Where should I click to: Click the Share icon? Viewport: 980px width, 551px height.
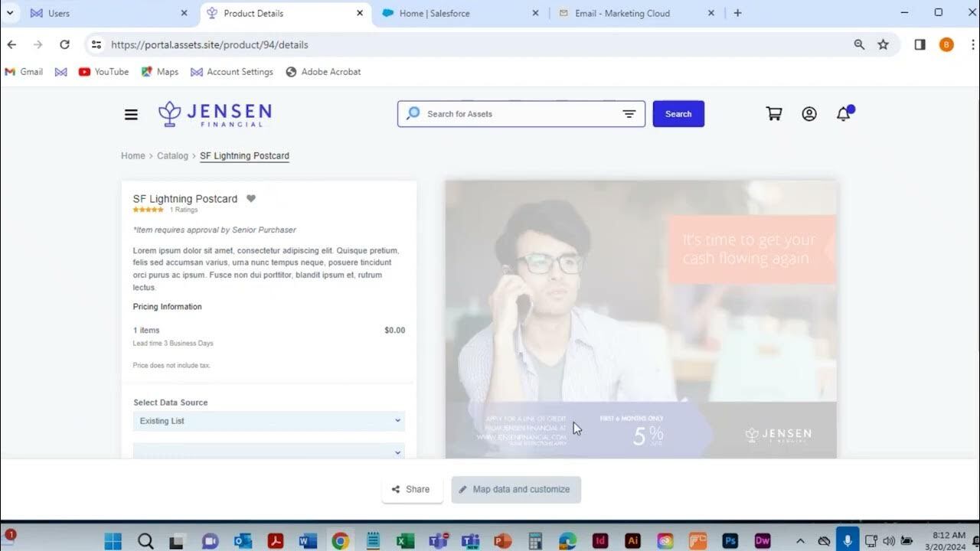(412, 489)
